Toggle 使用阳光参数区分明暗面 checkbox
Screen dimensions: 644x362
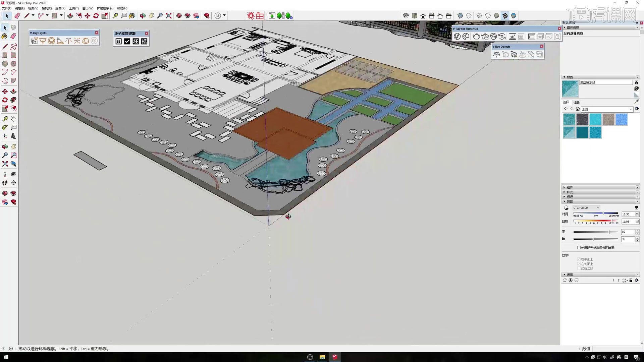point(579,248)
